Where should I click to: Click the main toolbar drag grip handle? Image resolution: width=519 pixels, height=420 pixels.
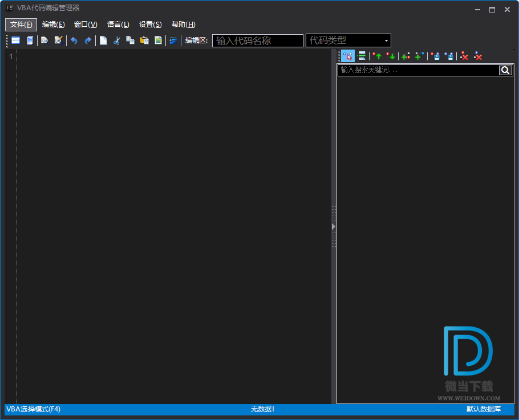point(7,40)
